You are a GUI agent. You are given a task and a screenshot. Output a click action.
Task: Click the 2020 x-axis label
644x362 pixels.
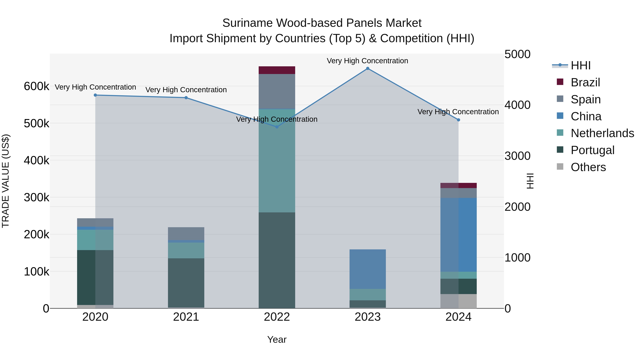pyautogui.click(x=95, y=317)
